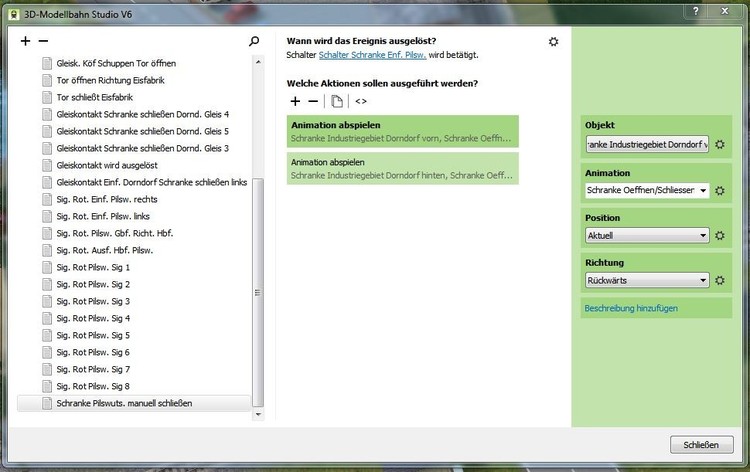Open trigger settings gear next to 'Wann wird das Ereignis ausgelöst?'

coord(553,42)
